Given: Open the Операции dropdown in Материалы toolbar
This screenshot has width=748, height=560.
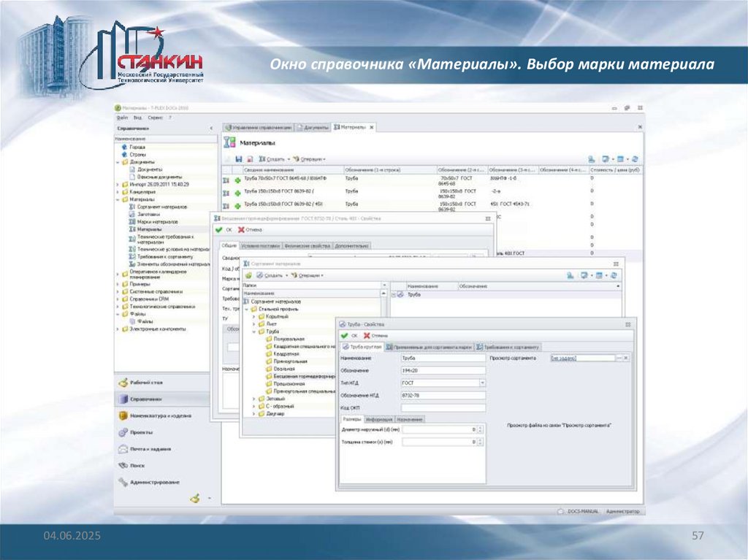Looking at the screenshot, I should (310, 159).
